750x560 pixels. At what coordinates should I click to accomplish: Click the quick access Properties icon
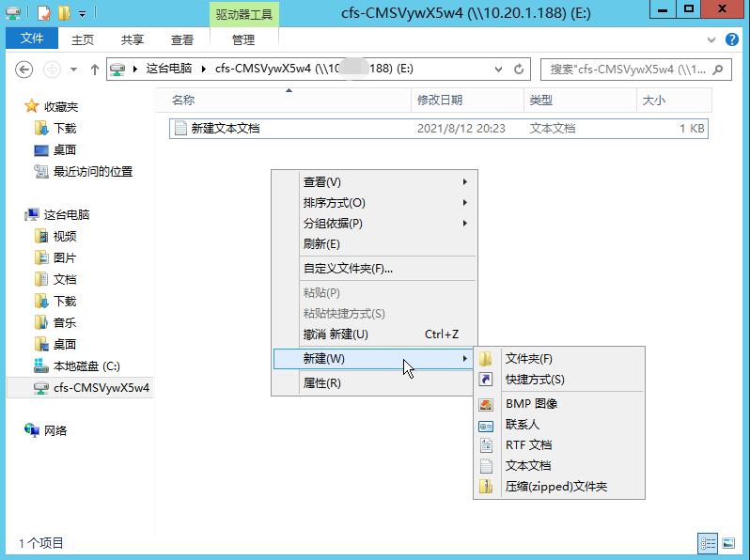(43, 13)
